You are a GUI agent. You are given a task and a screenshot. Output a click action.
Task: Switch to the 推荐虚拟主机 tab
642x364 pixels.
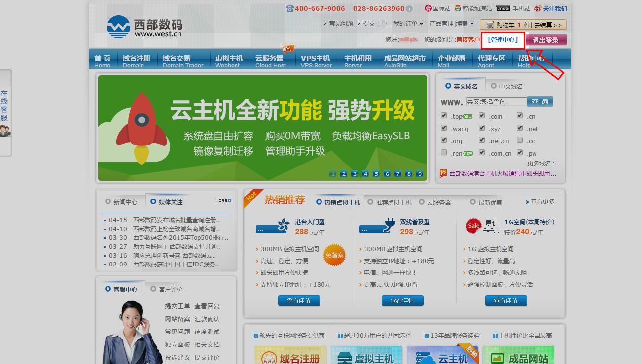click(390, 202)
